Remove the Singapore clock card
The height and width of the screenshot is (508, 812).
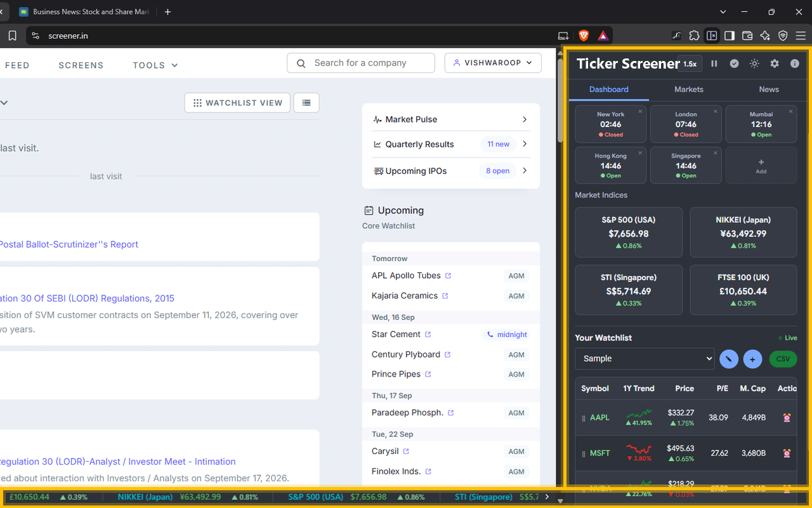pyautogui.click(x=716, y=153)
